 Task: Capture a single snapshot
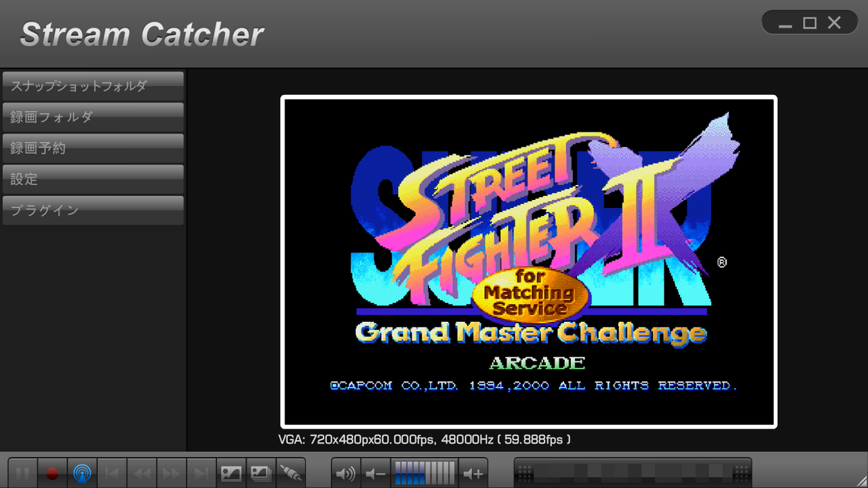click(231, 472)
